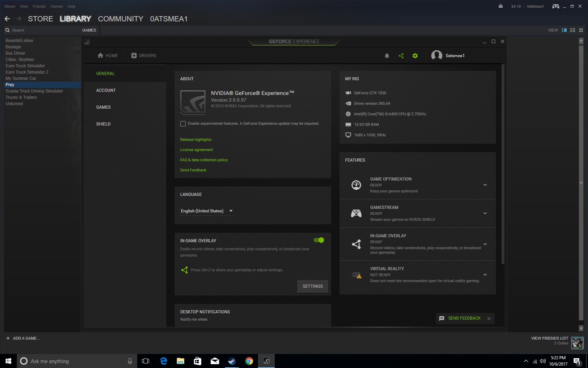This screenshot has height=368, width=588.
Task: Open License agreement link
Action: coord(196,150)
